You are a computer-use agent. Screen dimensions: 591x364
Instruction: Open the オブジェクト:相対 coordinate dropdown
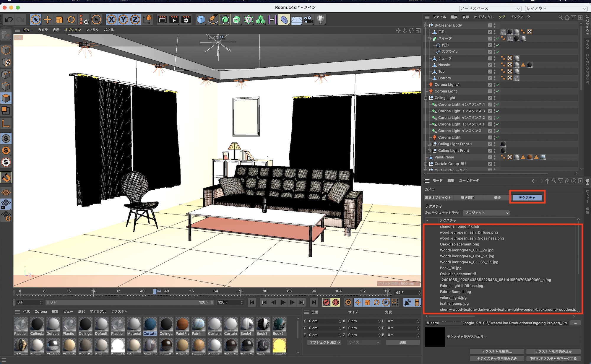pos(325,342)
